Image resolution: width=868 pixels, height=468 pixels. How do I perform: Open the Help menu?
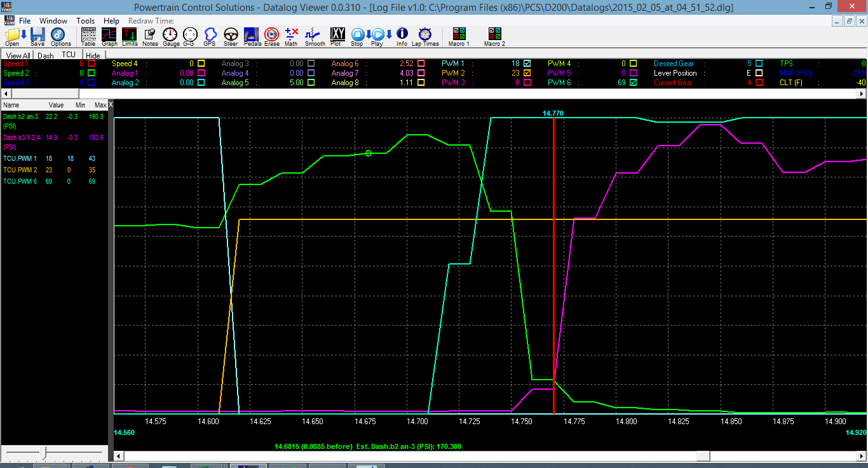coord(111,21)
